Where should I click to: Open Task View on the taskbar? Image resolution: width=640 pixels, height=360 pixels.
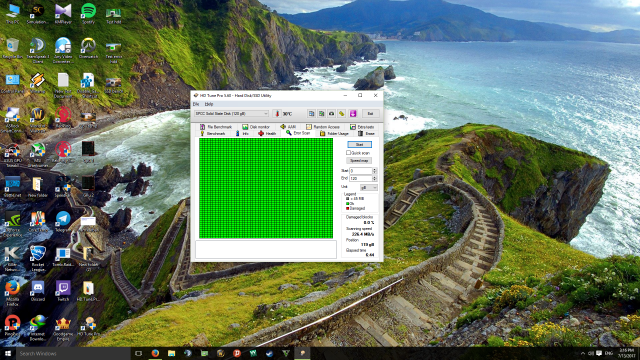coord(138,353)
